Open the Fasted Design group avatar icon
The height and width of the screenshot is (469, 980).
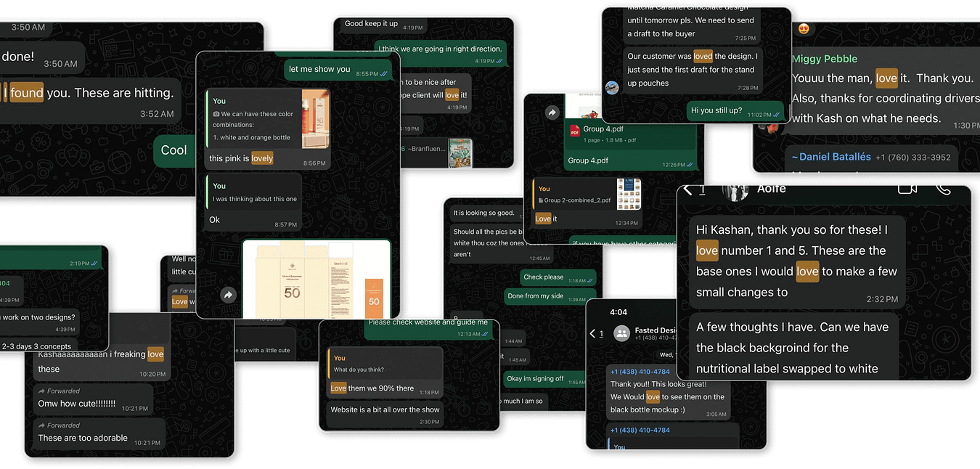click(x=621, y=333)
